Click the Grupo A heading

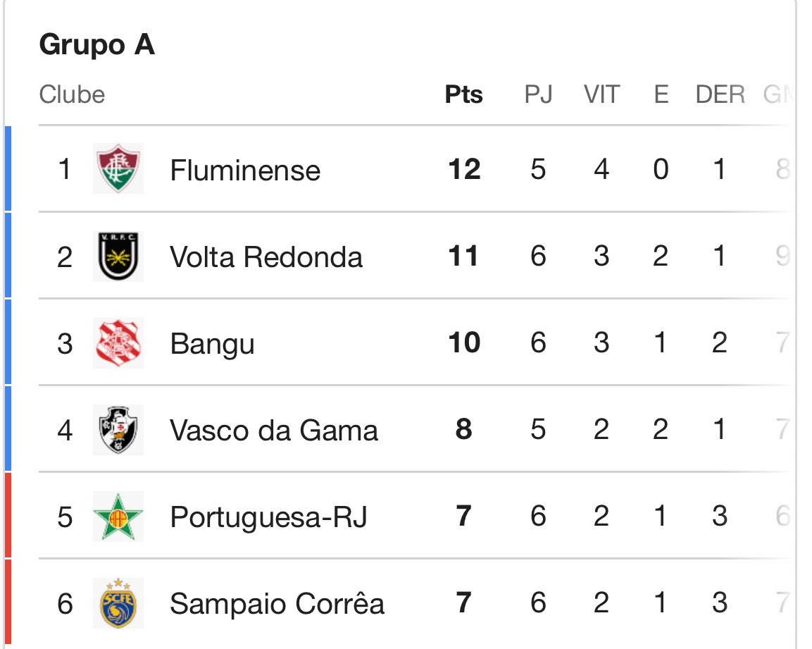97,45
